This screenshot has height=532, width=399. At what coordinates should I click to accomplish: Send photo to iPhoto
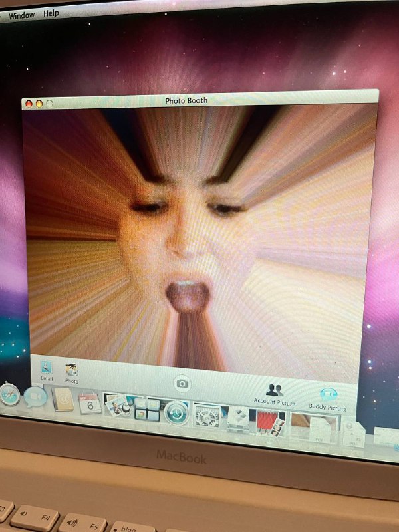pos(71,370)
